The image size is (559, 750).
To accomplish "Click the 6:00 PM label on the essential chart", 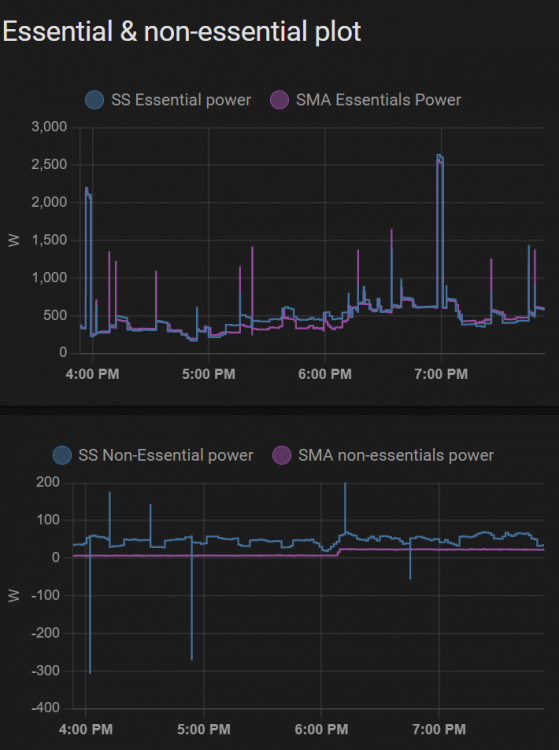I will [325, 374].
